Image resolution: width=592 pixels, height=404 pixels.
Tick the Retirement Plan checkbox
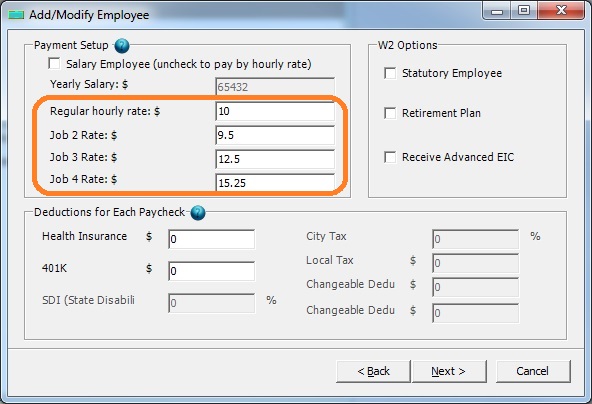coord(390,113)
